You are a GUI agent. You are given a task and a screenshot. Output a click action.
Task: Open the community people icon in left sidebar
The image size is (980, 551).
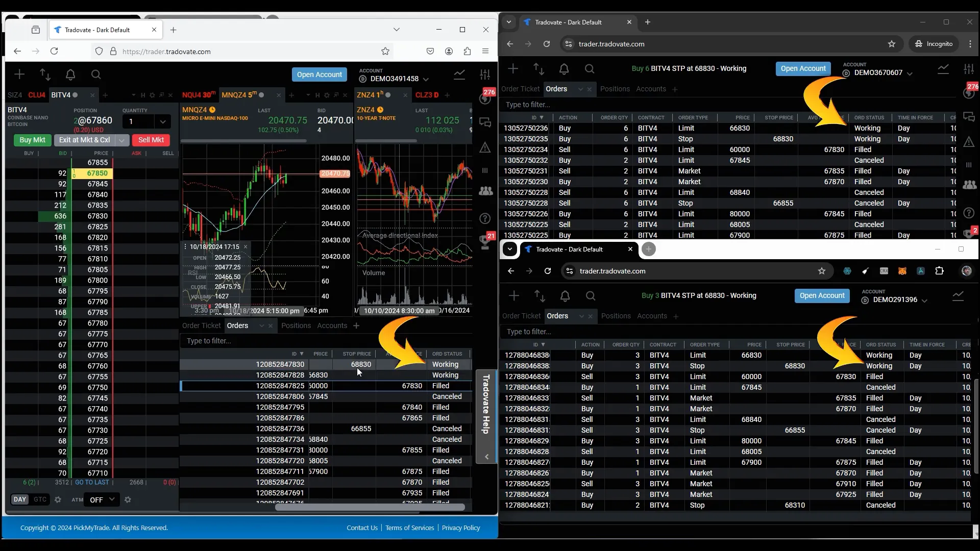point(485,191)
